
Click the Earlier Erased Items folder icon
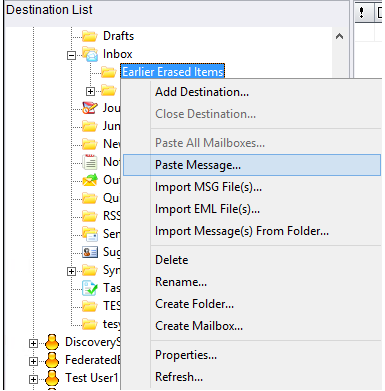click(x=109, y=72)
